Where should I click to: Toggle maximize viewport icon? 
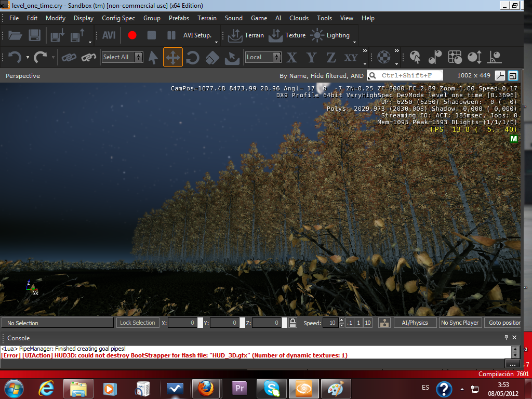click(513, 76)
